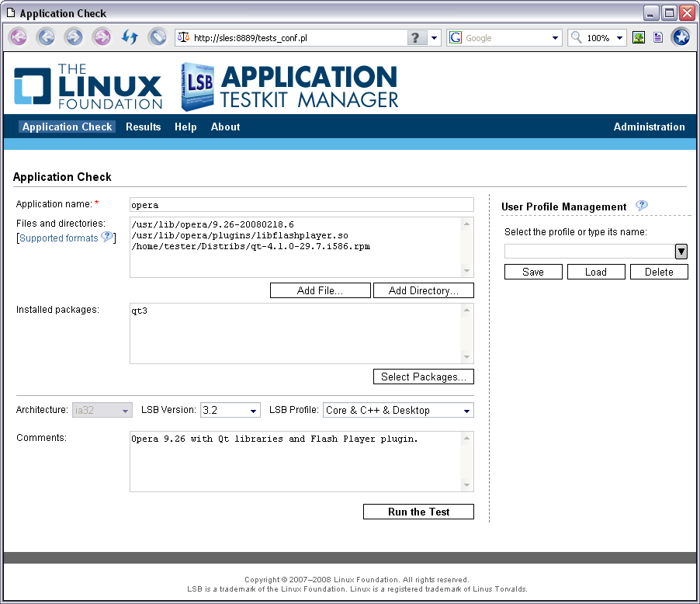The height and width of the screenshot is (604, 700).
Task: Click in the Installed packages text area
Action: coord(296,333)
